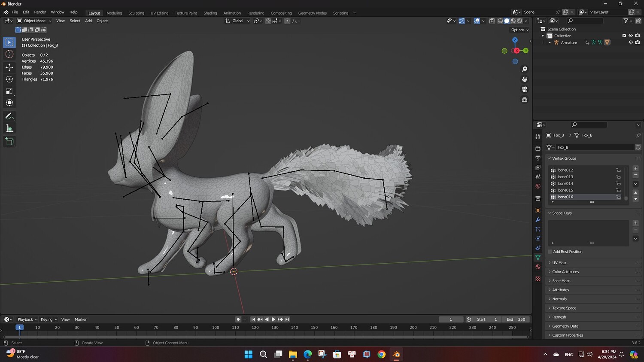Open the Material properties tab

coord(538,267)
